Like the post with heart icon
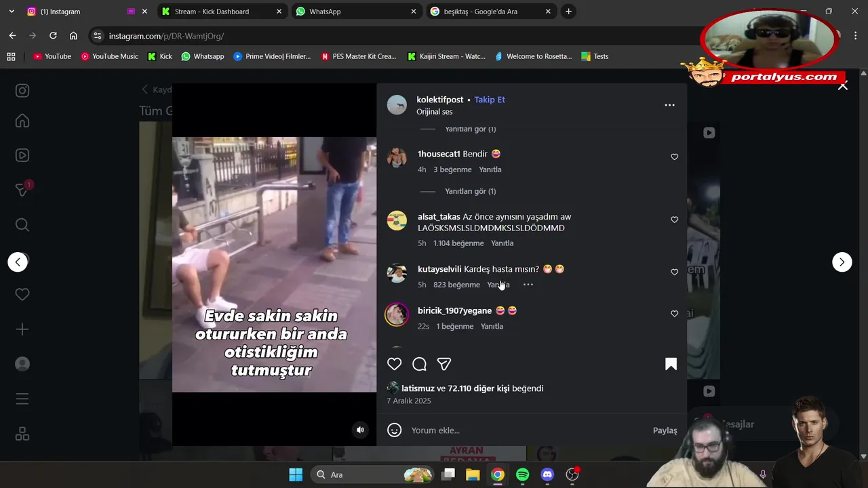 [394, 364]
